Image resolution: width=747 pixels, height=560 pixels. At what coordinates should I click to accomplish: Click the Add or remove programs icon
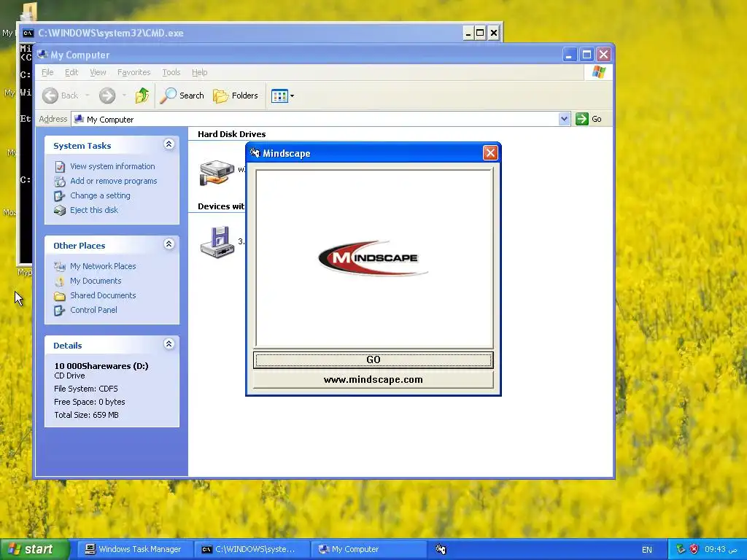(60, 182)
